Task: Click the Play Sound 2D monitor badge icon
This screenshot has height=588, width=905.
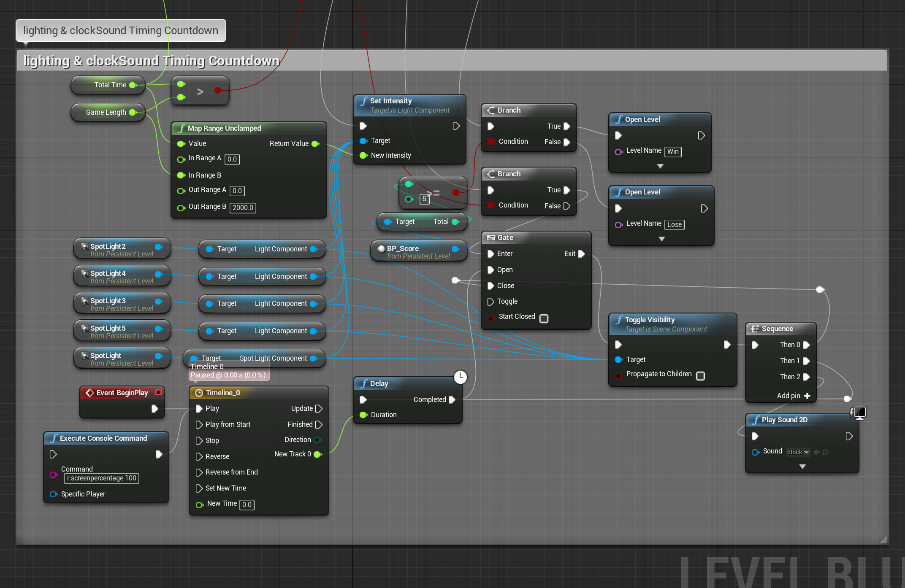Action: (859, 413)
